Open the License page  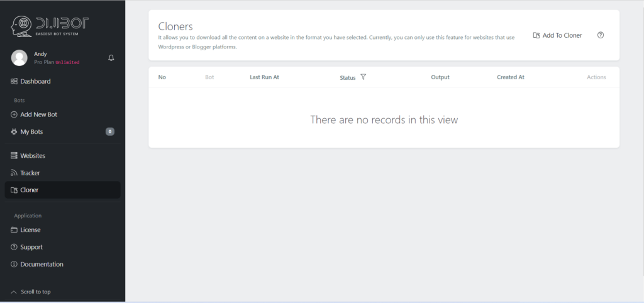(x=62, y=230)
